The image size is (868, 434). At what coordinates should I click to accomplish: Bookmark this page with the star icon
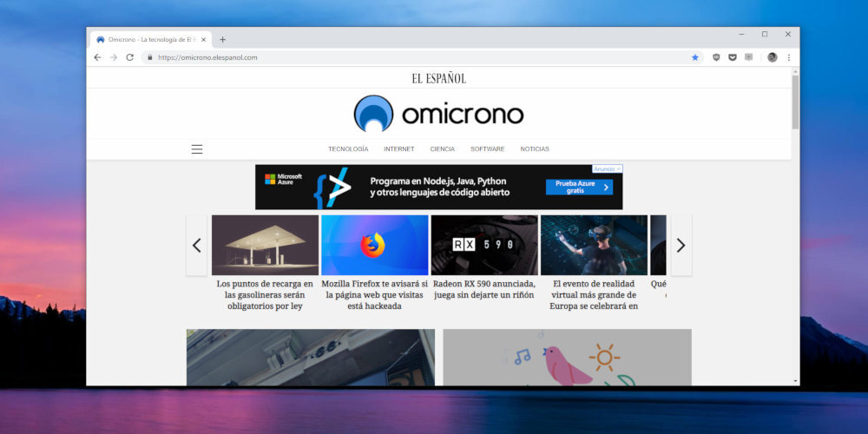tap(694, 57)
